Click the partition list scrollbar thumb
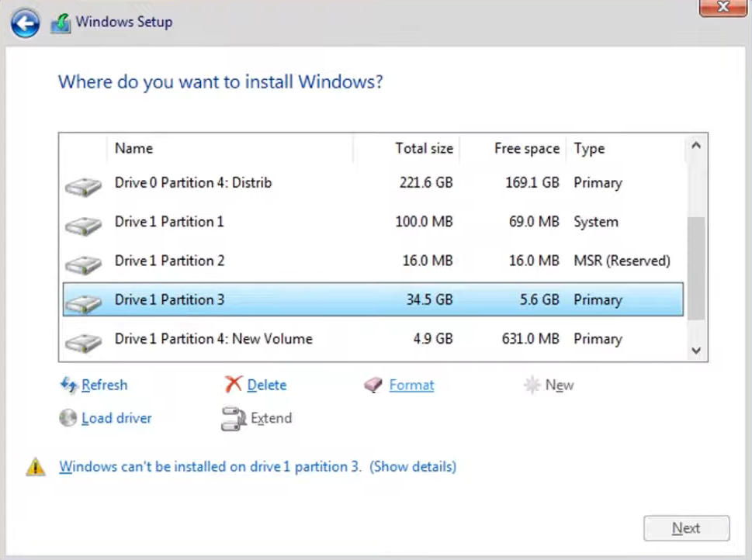This screenshot has height=560, width=752. 696,268
